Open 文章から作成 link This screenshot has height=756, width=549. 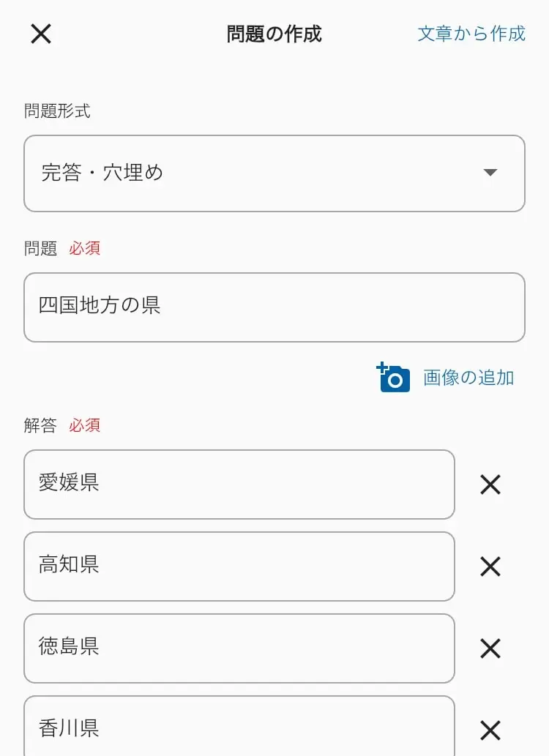471,34
